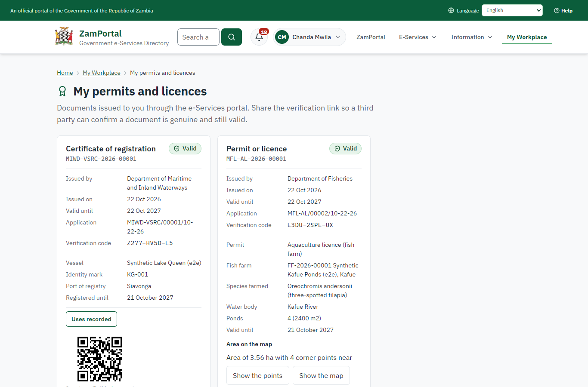Open the notifications bell
The width and height of the screenshot is (588, 387).
coord(259,37)
